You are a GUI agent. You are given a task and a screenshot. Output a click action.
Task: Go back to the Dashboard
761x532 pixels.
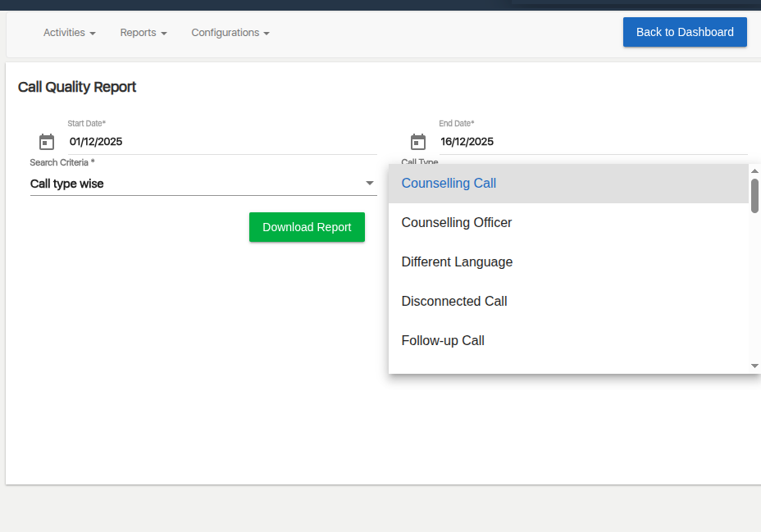(685, 32)
